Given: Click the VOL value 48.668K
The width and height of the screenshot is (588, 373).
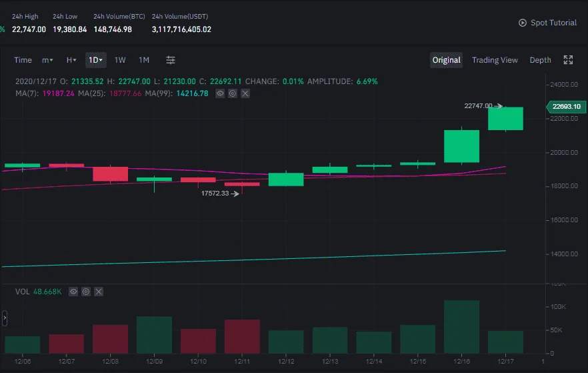Looking at the screenshot, I should [x=47, y=292].
